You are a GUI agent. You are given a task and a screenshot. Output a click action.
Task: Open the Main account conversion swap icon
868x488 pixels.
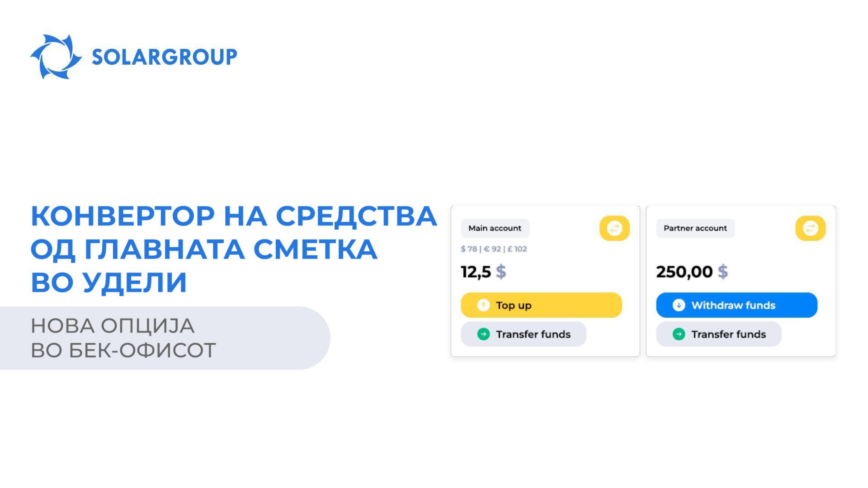coord(614,228)
